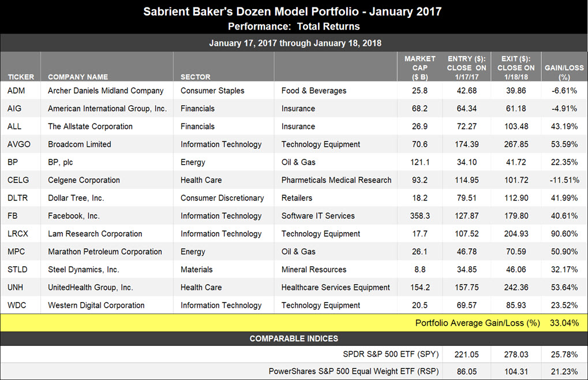588x380 pixels.
Task: Click The Allstate Corporation company name
Action: pyautogui.click(x=90, y=126)
